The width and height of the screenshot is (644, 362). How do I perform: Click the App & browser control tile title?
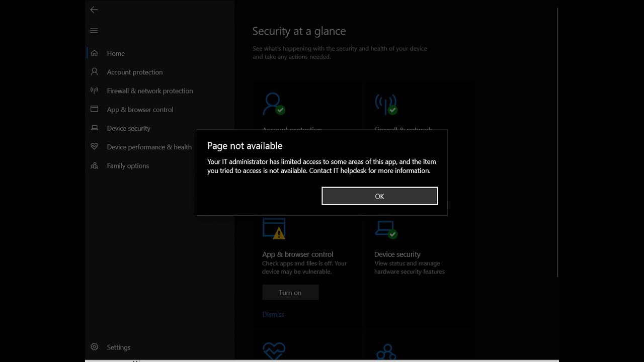pos(298,254)
